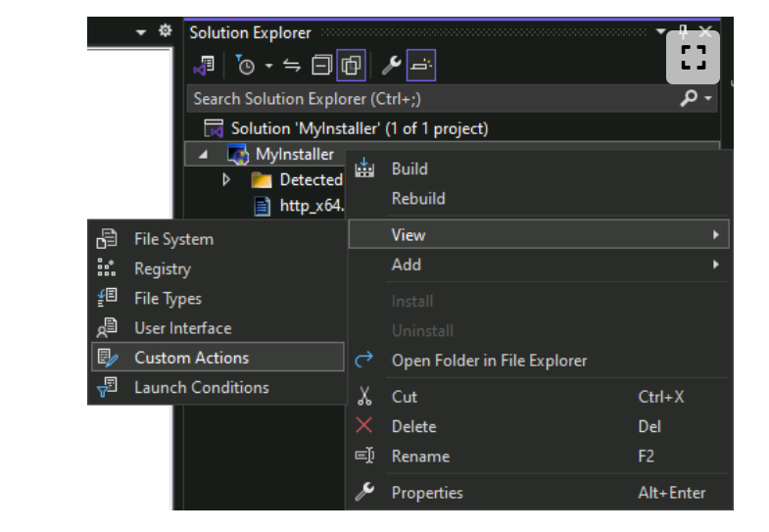
Task: Collapse the MyInstaller project node
Action: tap(203, 155)
